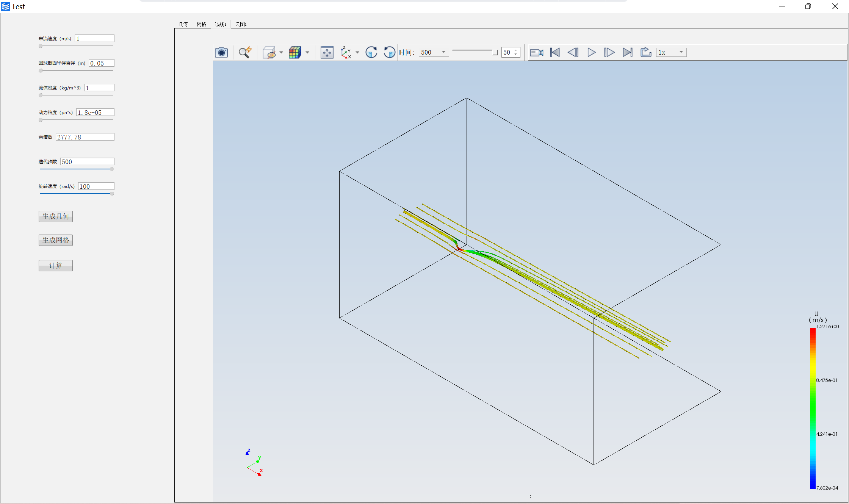849x504 pixels.
Task: Click the camera screenshot icon
Action: click(221, 52)
